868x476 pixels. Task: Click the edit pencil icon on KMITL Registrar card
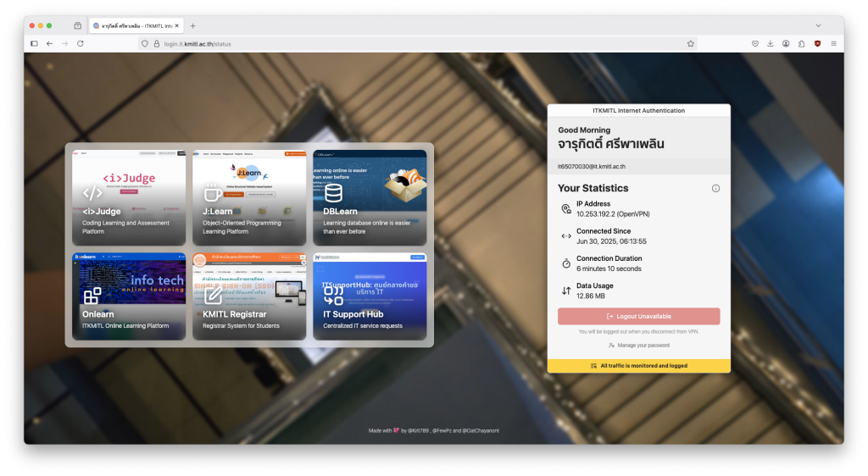(x=213, y=296)
